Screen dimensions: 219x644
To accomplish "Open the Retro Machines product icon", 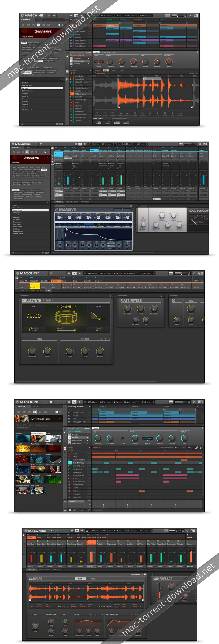I will click(x=38, y=469).
